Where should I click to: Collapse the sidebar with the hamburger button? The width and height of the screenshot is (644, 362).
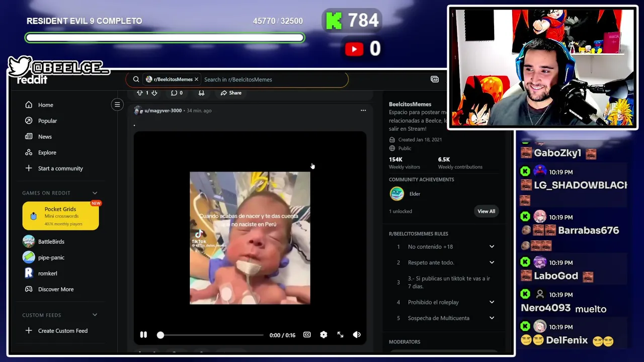point(117,105)
